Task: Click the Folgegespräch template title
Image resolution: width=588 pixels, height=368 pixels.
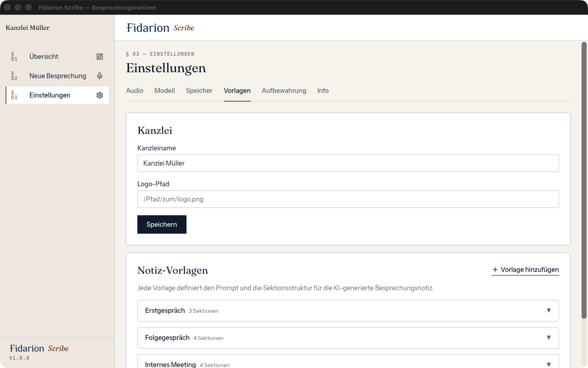Action: click(x=167, y=338)
